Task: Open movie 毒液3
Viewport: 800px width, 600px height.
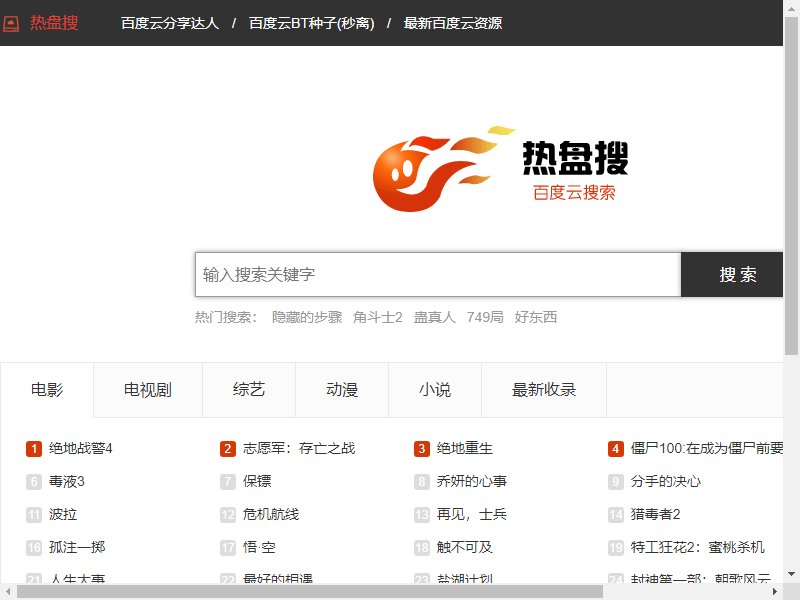Action: click(67, 481)
